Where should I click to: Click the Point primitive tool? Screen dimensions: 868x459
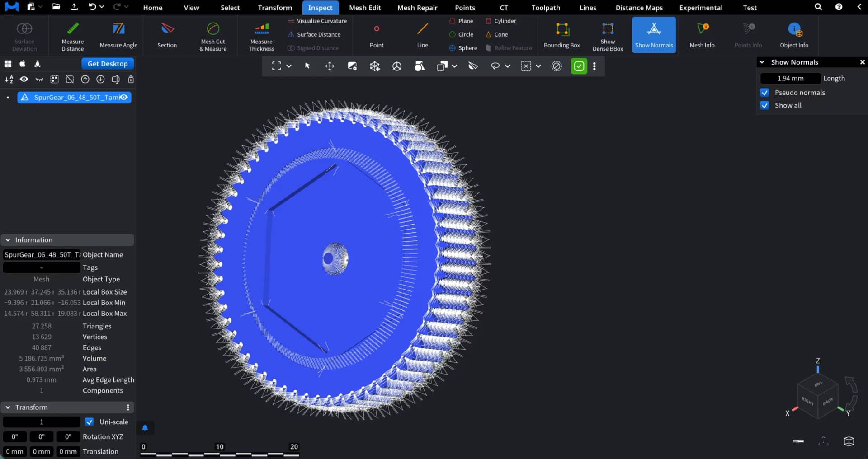377,35
